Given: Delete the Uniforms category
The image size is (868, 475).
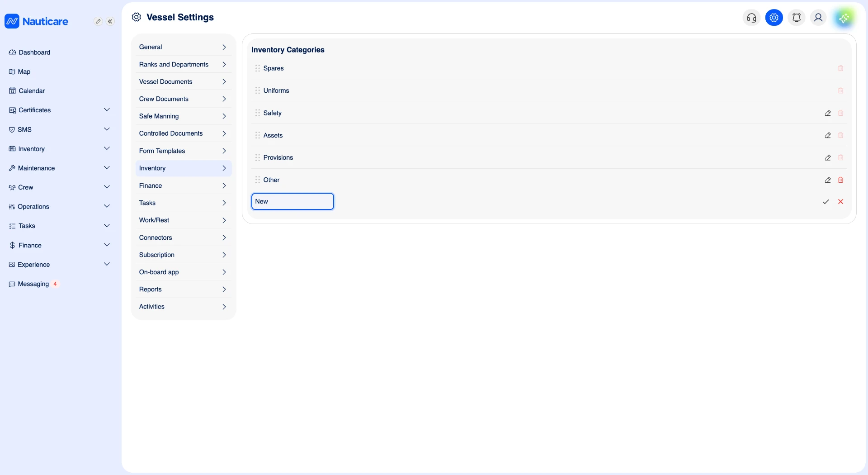Looking at the screenshot, I should (841, 90).
